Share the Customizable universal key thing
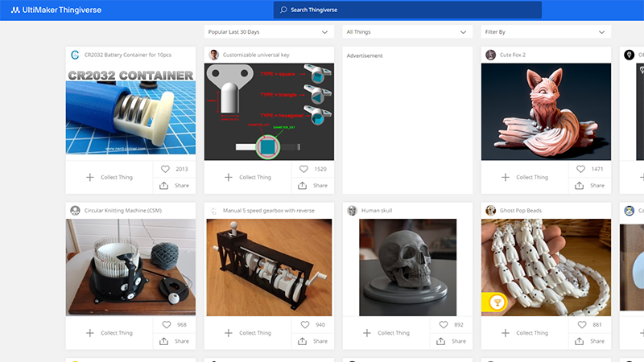Image resolution: width=644 pixels, height=362 pixels. (x=312, y=186)
